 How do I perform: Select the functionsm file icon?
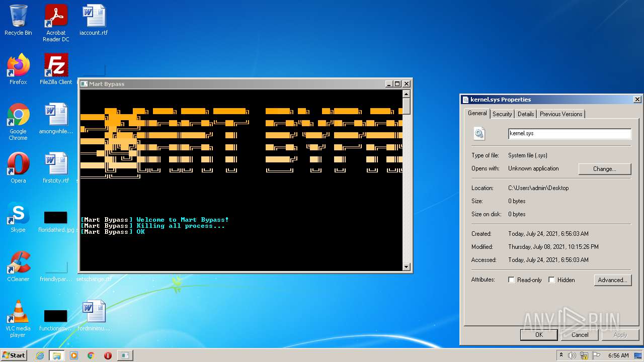pos(56,320)
